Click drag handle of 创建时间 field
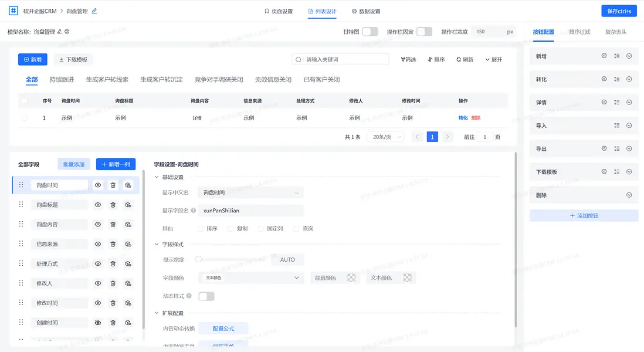This screenshot has height=352, width=644. point(21,323)
